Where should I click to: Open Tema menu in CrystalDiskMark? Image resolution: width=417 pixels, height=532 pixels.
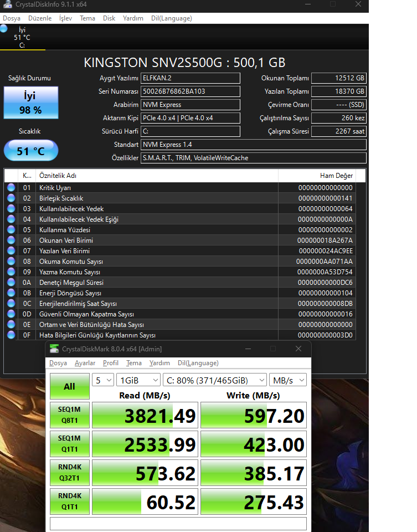[134, 363]
